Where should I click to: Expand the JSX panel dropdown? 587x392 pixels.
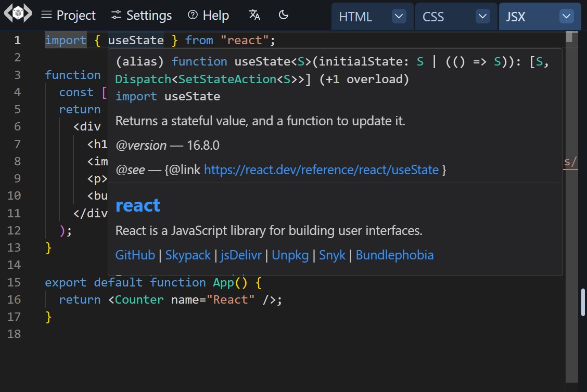[566, 17]
